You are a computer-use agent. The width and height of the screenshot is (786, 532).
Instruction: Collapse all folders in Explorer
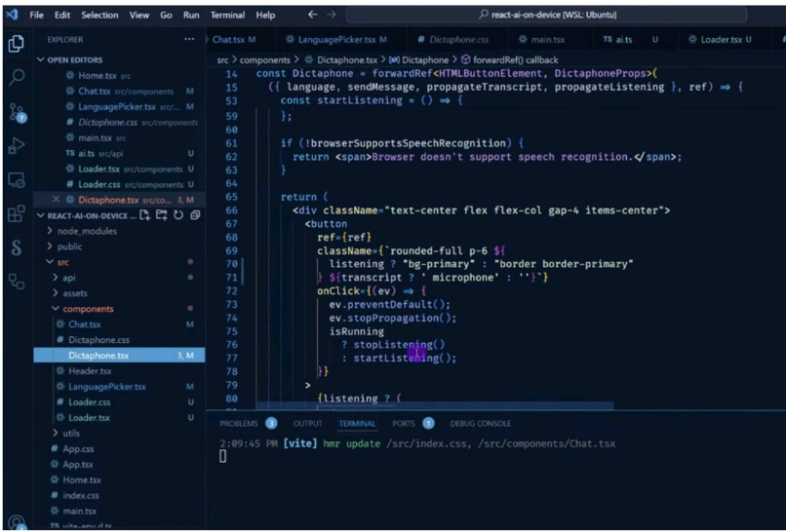pos(195,215)
